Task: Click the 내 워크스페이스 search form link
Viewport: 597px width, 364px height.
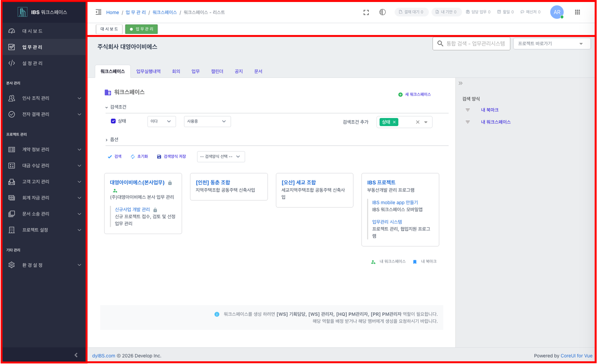Action: (x=496, y=122)
